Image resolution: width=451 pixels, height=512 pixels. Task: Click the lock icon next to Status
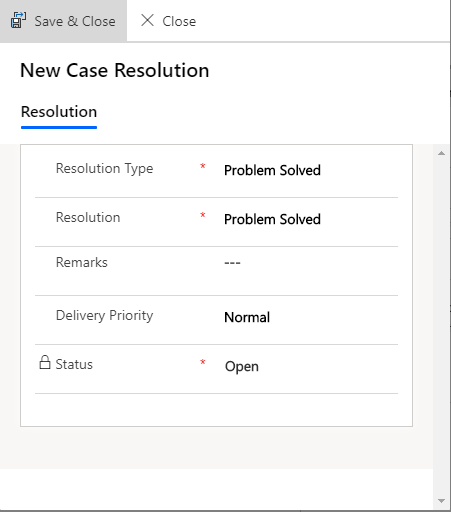[x=45, y=363]
